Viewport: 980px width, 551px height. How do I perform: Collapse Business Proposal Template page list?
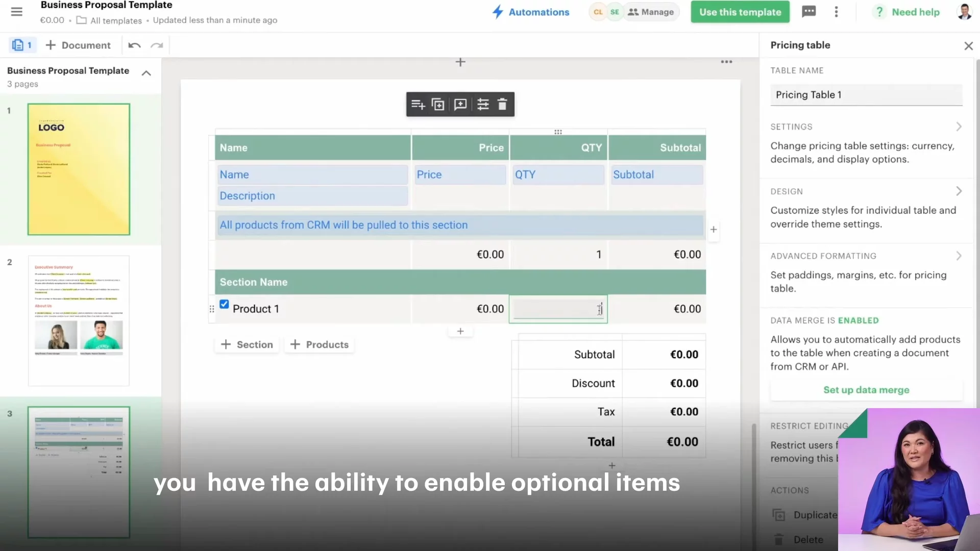(x=146, y=73)
